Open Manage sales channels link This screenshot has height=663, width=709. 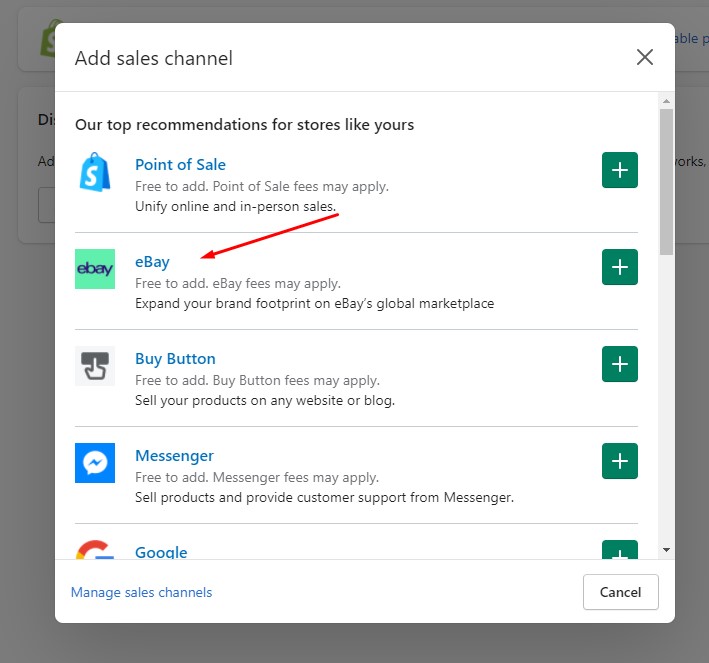tap(142, 592)
